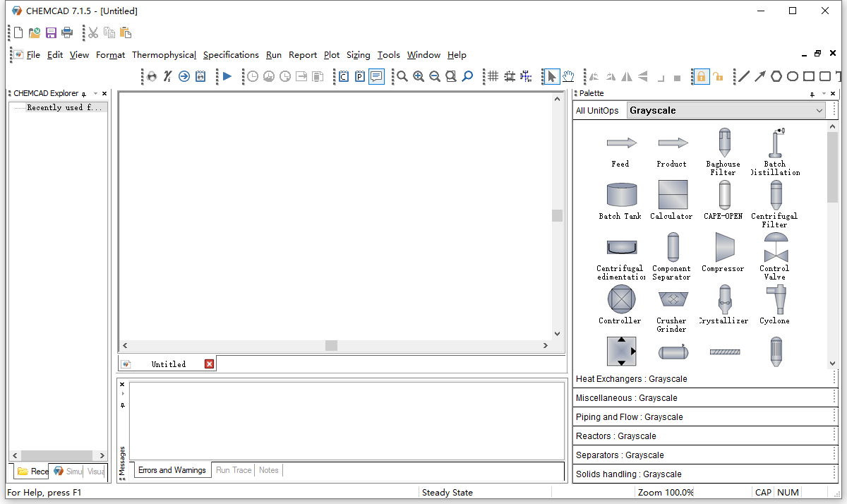Pin the Palette pane with pushpin

coord(812,94)
